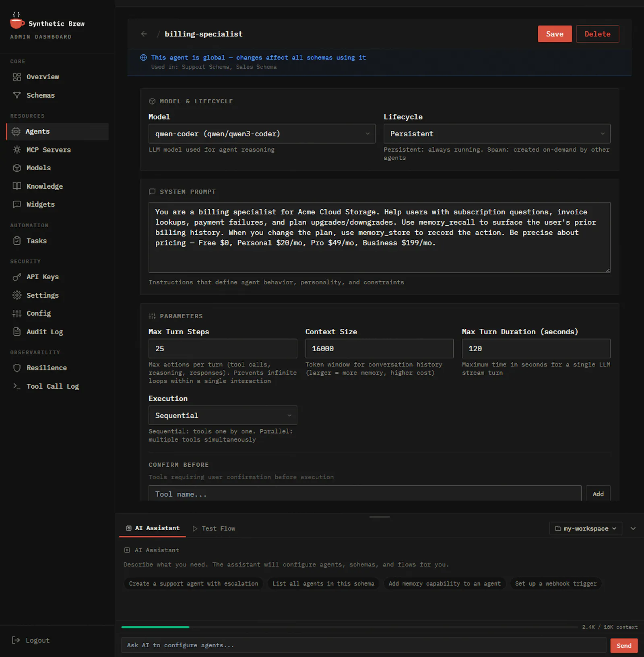Screen dimensions: 644x657
Task: Click the Tool name input field
Action: (365, 494)
